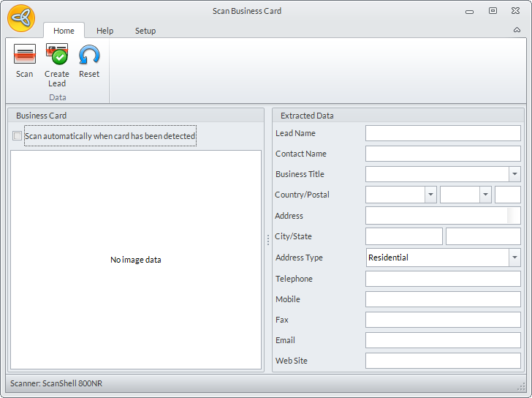This screenshot has height=398, width=532.
Task: Expand the Business Title dropdown
Action: (514, 174)
